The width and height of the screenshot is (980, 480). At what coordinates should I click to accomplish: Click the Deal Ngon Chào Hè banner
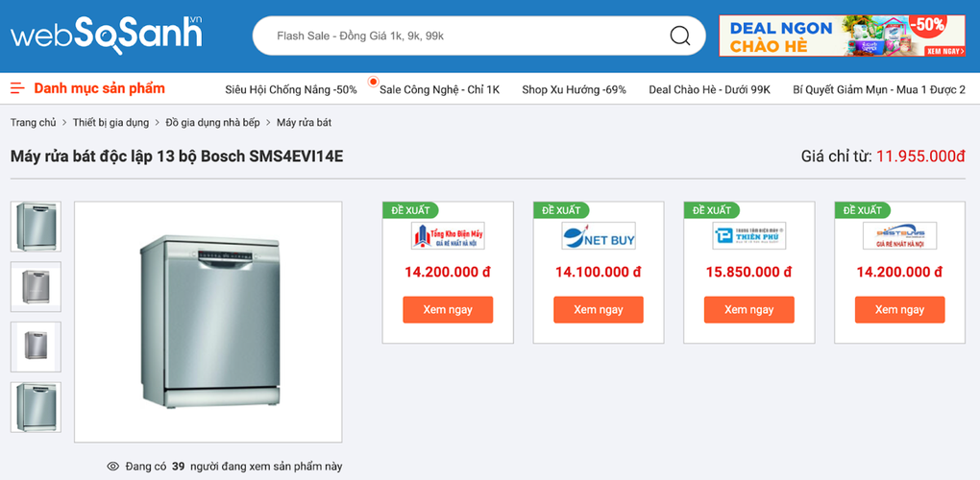(842, 36)
